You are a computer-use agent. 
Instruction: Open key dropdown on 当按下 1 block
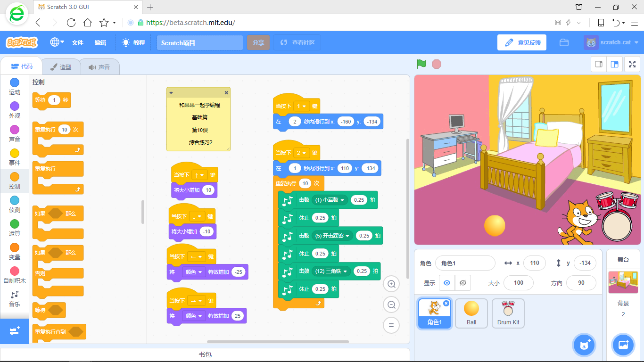point(301,107)
